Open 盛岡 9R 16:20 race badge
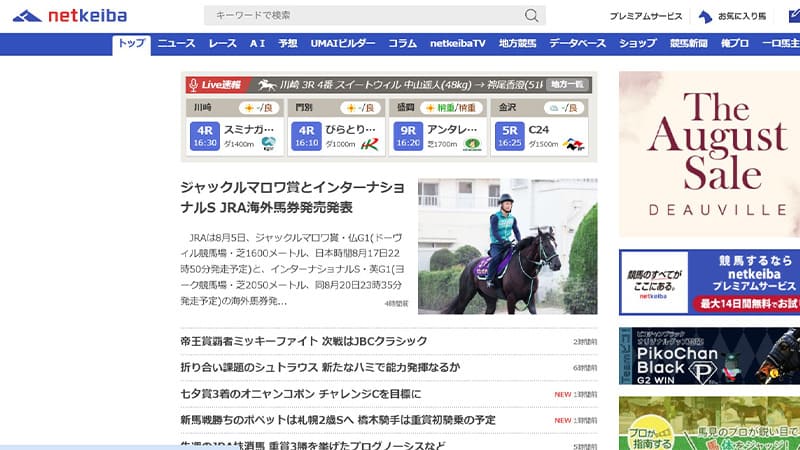Screen dimensions: 800x450 pos(408,136)
